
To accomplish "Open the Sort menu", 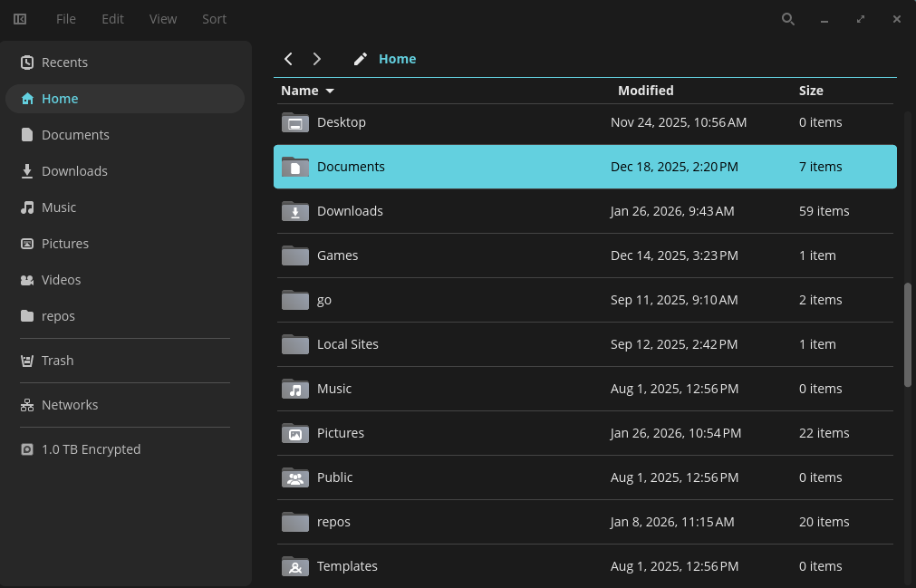I will [x=214, y=18].
